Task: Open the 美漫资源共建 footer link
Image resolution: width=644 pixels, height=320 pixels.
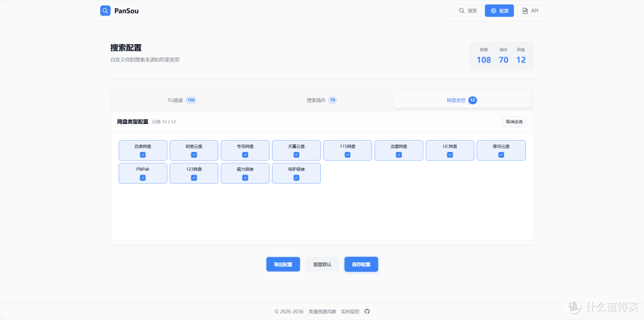Action: click(x=322, y=312)
